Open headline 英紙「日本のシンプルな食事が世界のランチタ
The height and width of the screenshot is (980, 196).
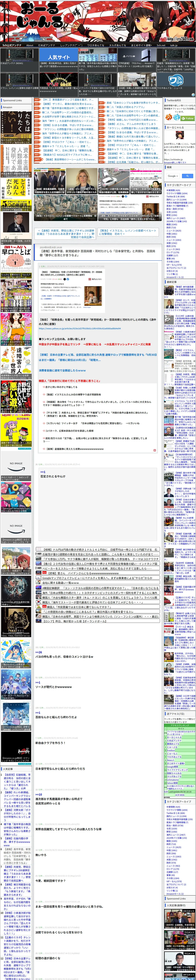pos(133,103)
